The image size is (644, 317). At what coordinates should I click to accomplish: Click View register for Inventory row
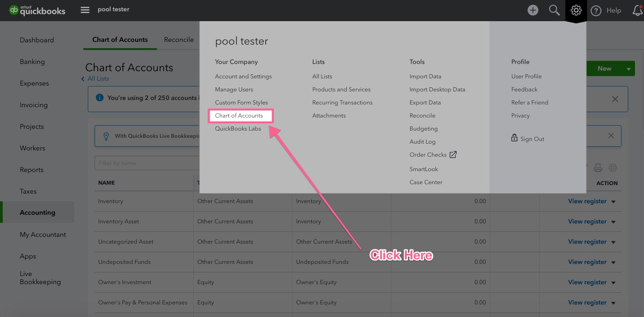point(587,201)
